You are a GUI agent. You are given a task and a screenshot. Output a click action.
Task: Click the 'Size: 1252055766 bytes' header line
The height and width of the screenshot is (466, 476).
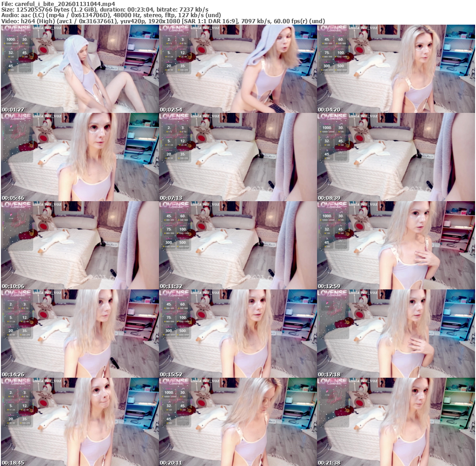coord(105,9)
